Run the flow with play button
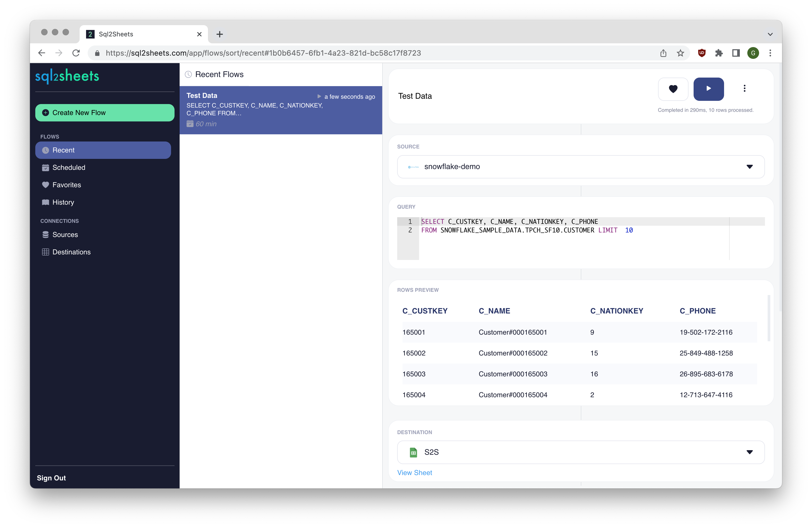 click(x=708, y=89)
